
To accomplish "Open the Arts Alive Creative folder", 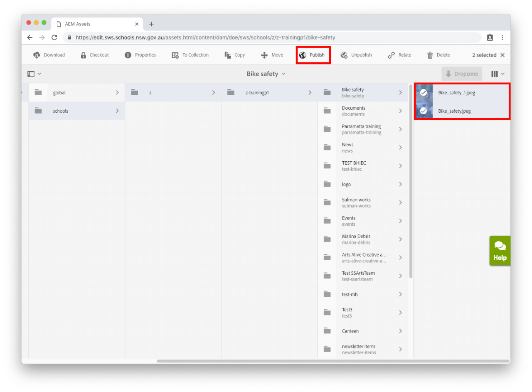I will 363,257.
